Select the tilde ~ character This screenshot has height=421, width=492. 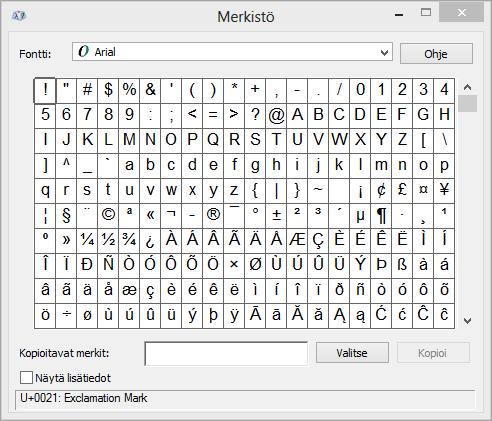318,191
